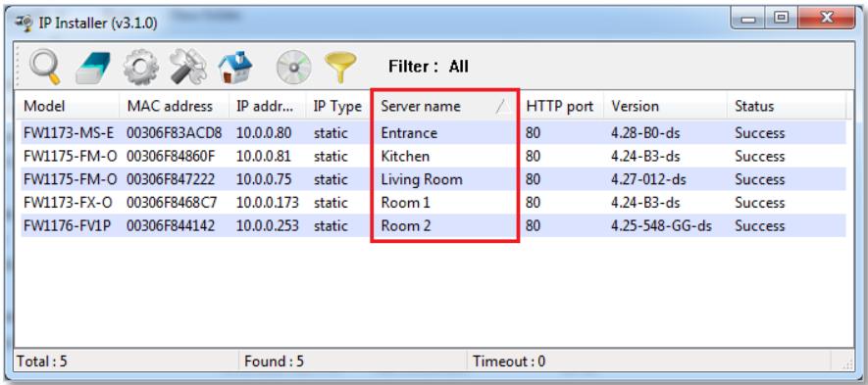The image size is (868, 385).
Task: Click the Total : 5 status entry
Action: [42, 361]
